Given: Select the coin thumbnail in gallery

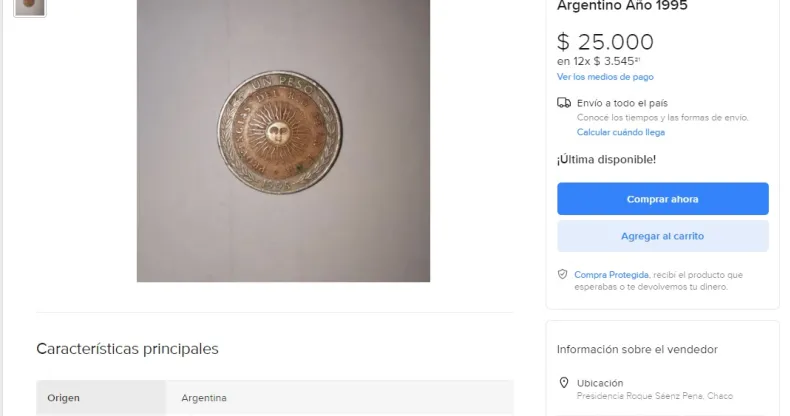Looking at the screenshot, I should 30,8.
